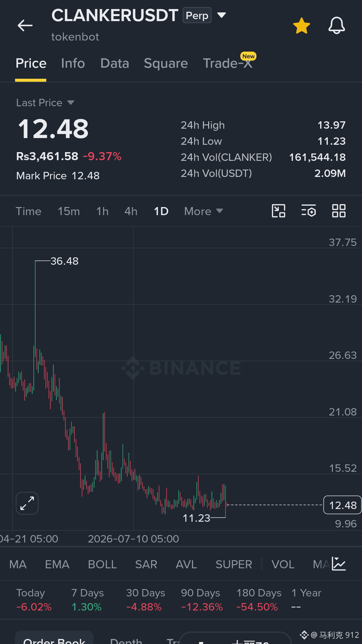Open the four-square grid layout icon
362x644 pixels.
[x=339, y=211]
